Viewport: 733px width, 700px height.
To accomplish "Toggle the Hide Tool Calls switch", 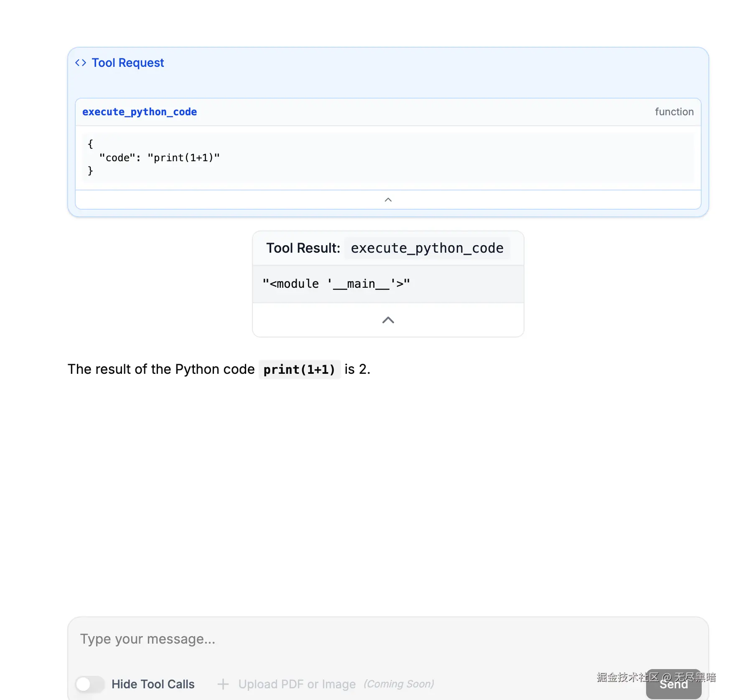I will pos(90,684).
